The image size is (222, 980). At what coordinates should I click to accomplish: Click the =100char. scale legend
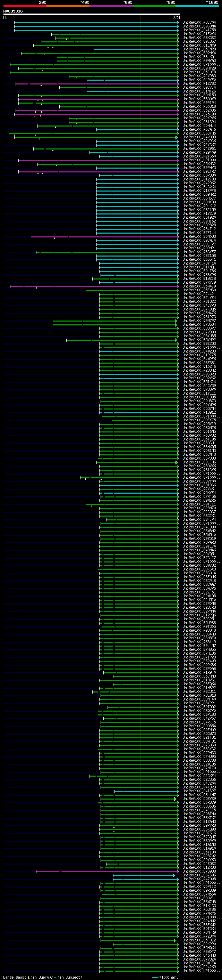(165, 977)
